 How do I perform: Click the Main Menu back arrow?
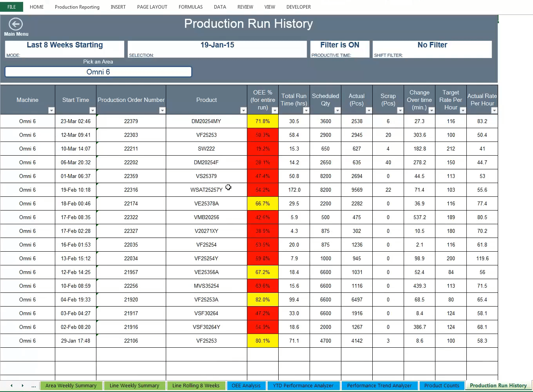(x=16, y=24)
